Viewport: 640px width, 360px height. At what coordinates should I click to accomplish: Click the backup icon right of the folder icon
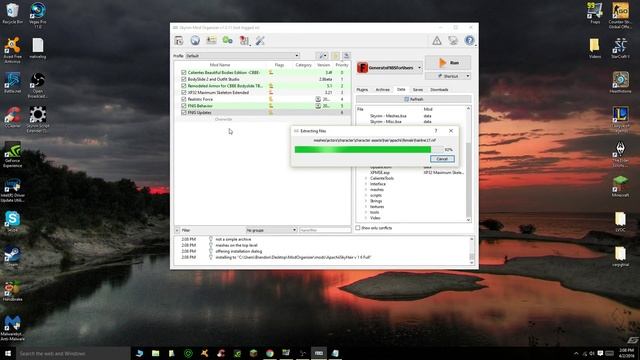[x=346, y=56]
